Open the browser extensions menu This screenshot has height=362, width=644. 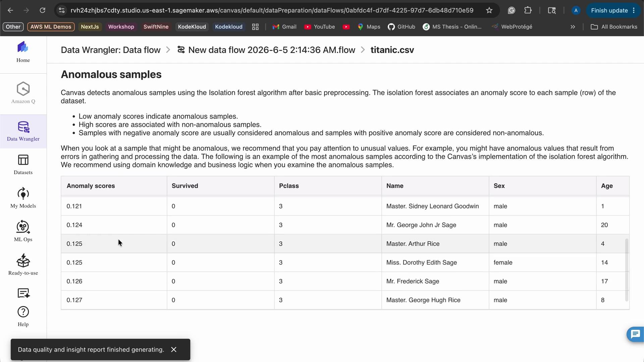click(x=528, y=10)
